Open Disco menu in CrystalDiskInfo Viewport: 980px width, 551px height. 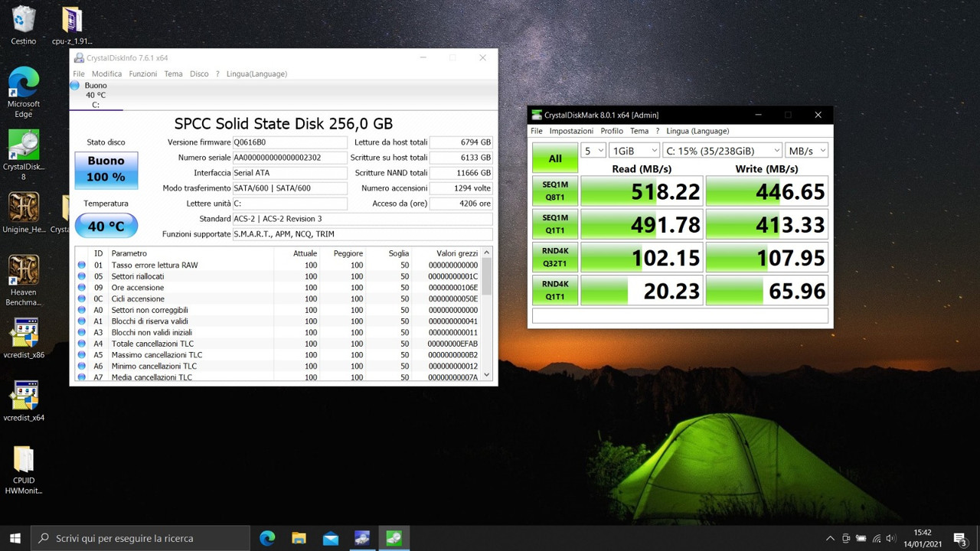pyautogui.click(x=199, y=74)
